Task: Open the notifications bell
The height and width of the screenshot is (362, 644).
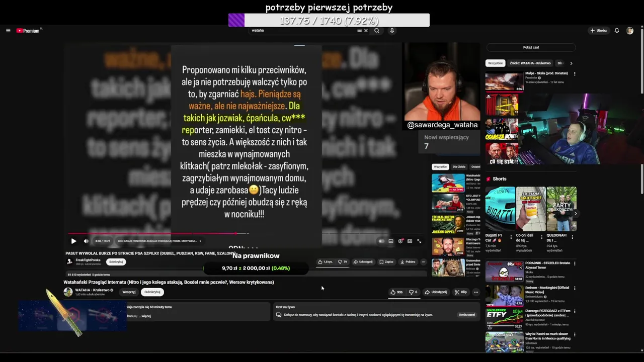Action: coord(617,31)
